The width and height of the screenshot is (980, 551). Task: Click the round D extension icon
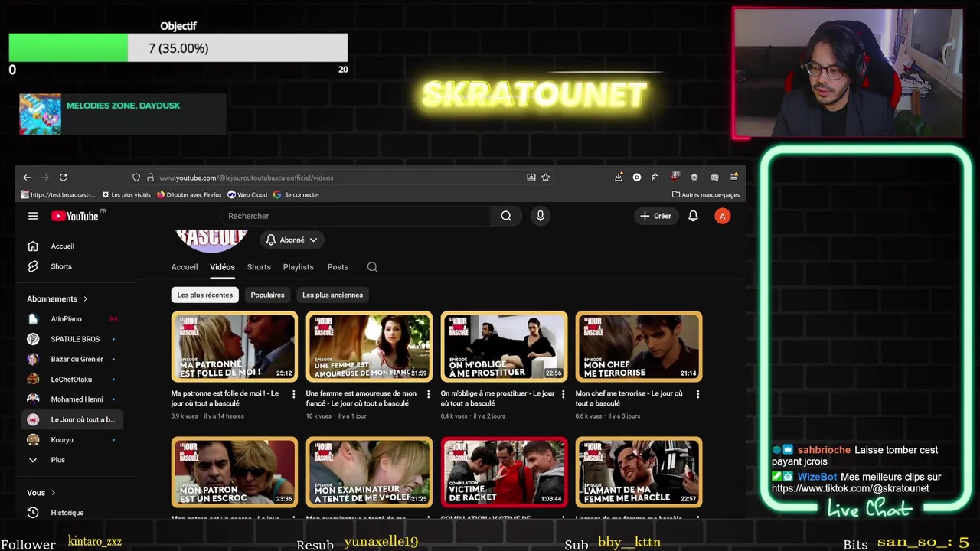click(x=637, y=177)
